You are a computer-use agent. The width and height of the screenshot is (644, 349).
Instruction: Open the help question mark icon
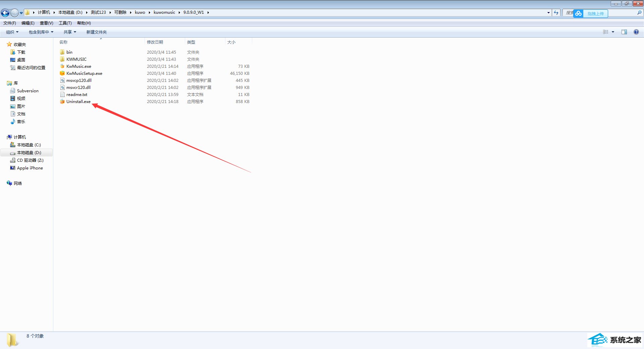[x=636, y=32]
